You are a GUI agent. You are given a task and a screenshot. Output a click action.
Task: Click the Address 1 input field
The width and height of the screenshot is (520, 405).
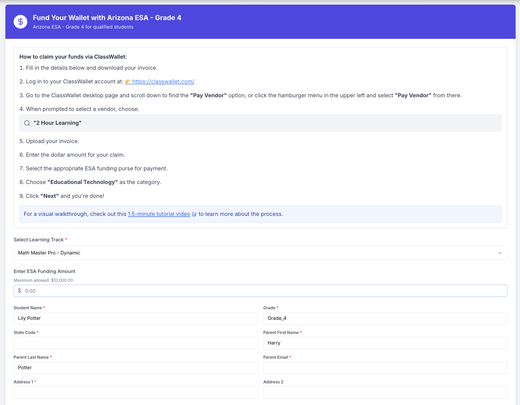[136, 392]
